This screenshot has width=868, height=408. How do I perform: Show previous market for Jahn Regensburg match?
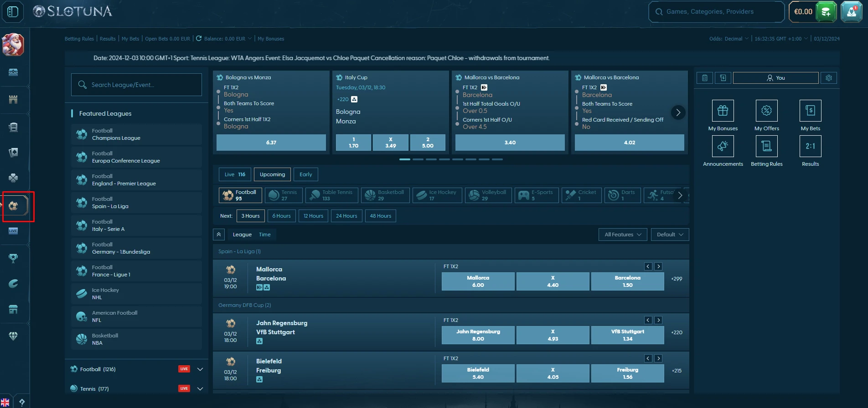[648, 320]
